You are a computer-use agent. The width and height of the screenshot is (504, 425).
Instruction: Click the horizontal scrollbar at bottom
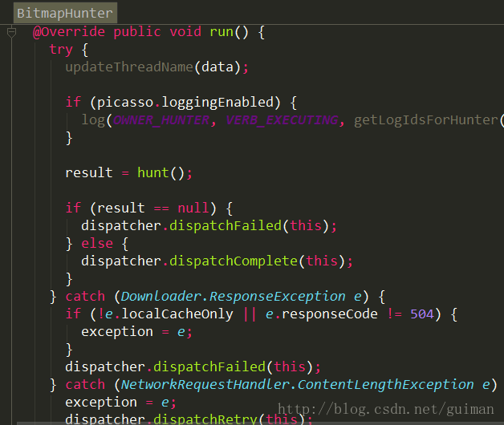(x=260, y=423)
